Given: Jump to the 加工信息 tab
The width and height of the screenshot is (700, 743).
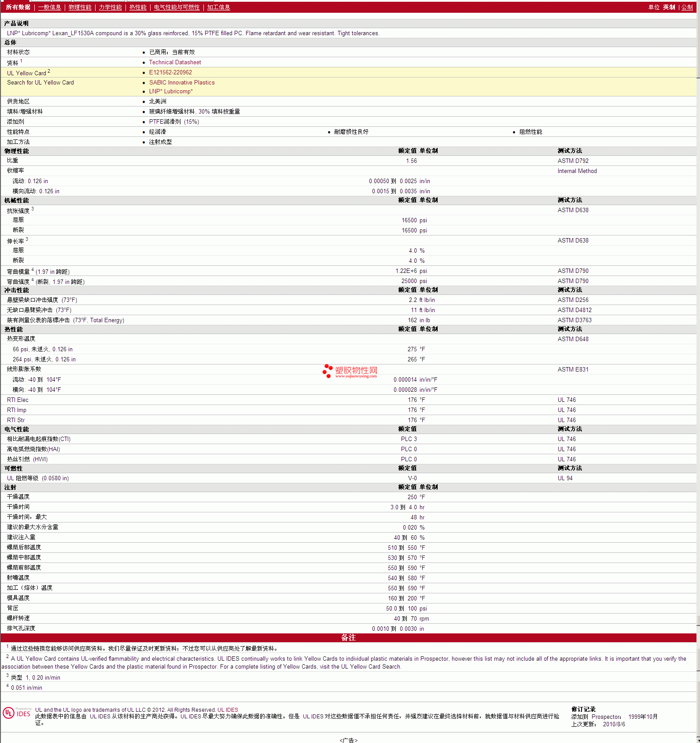Looking at the screenshot, I should [x=218, y=7].
